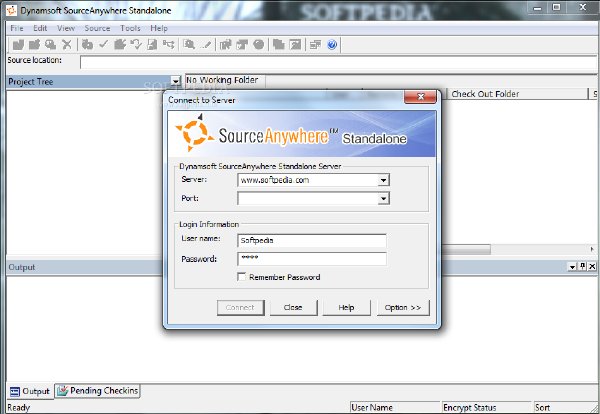Switch to the Output tab
This screenshot has width=600, height=414.
coord(30,391)
